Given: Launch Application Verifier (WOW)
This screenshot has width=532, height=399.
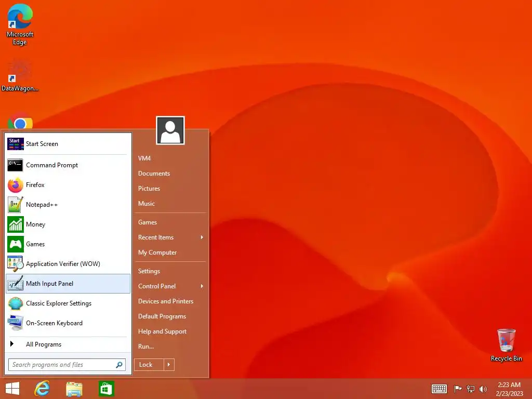Looking at the screenshot, I should [x=68, y=263].
